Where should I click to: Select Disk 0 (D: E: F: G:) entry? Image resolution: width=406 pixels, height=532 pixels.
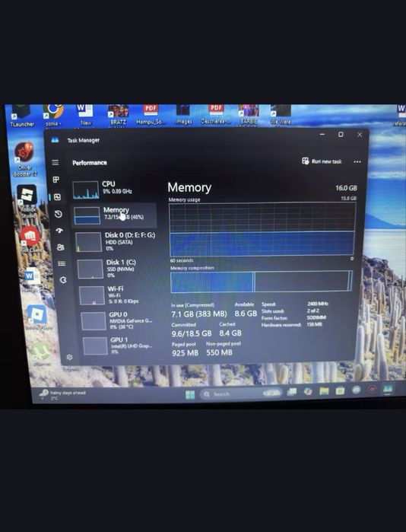(x=116, y=241)
